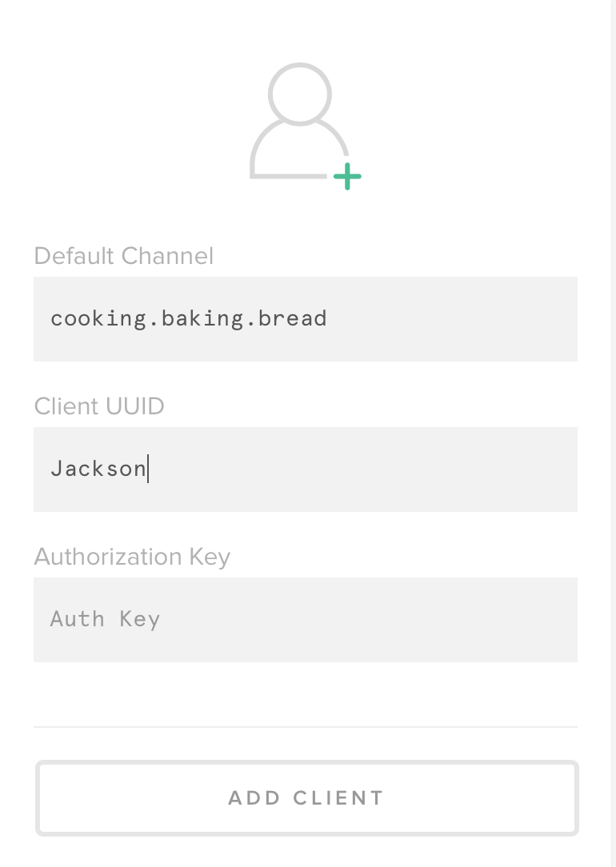This screenshot has width=616, height=867.
Task: Click the head circle of the user silhouette
Action: (x=300, y=94)
